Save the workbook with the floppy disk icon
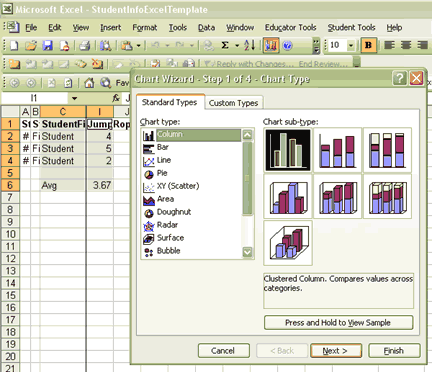The width and height of the screenshot is (433, 373). [x=48, y=45]
